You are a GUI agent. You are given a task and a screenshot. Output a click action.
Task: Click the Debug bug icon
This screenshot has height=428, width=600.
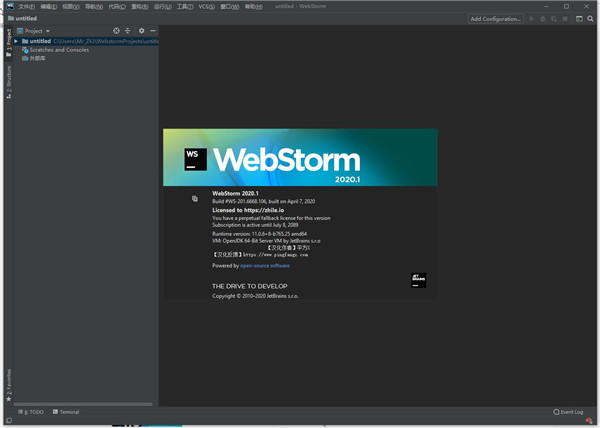(x=543, y=19)
